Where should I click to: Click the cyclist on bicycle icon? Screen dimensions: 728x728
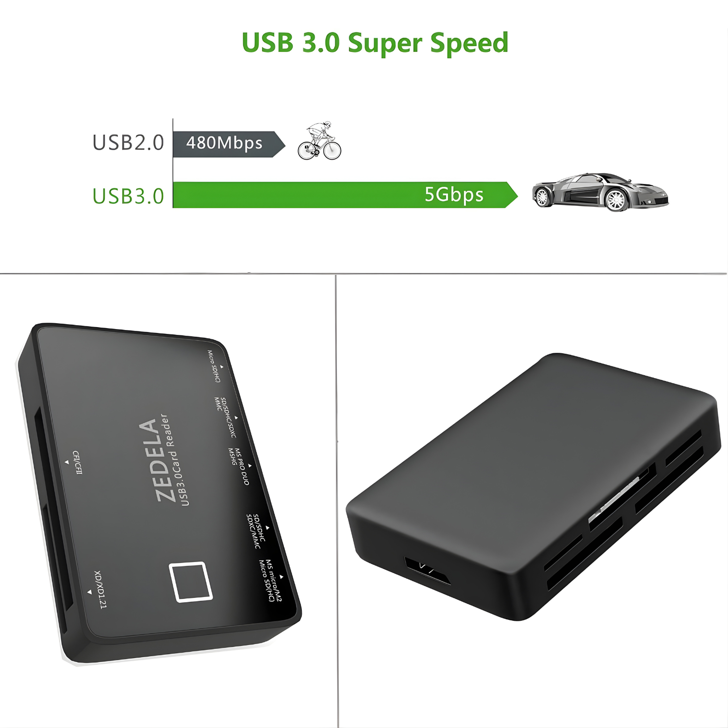[319, 141]
